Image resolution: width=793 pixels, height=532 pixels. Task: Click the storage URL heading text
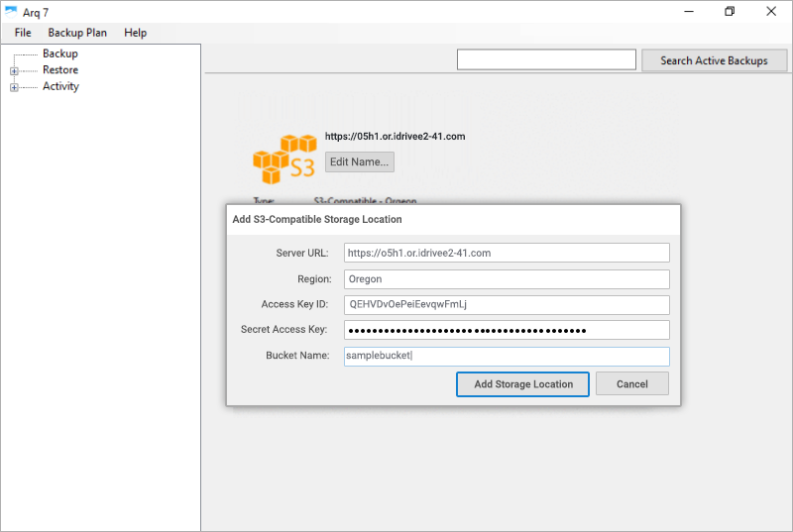395,137
